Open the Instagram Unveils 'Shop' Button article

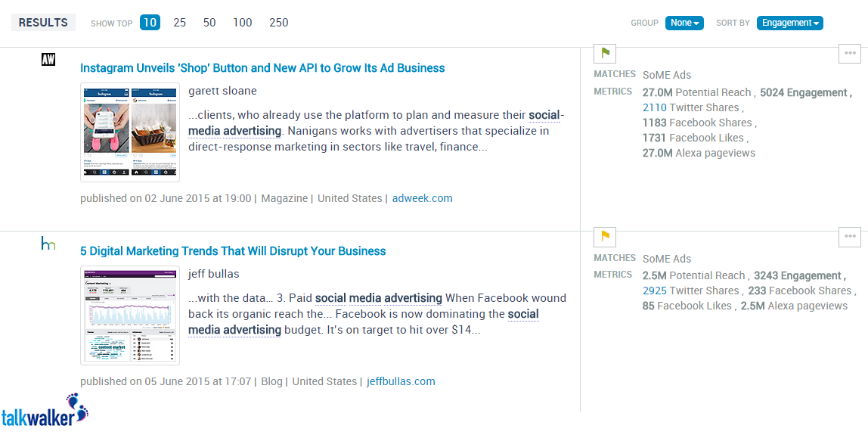tap(262, 68)
